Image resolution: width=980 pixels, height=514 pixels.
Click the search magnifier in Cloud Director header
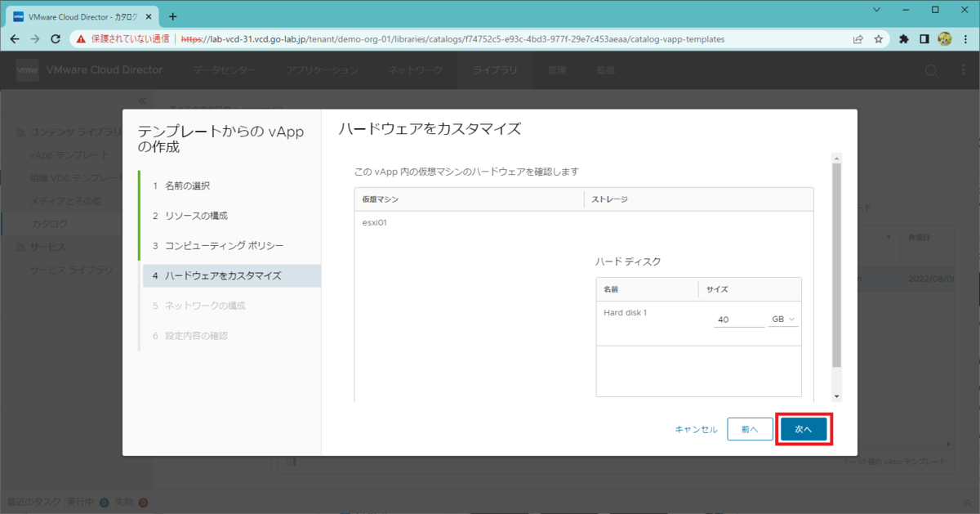point(932,71)
